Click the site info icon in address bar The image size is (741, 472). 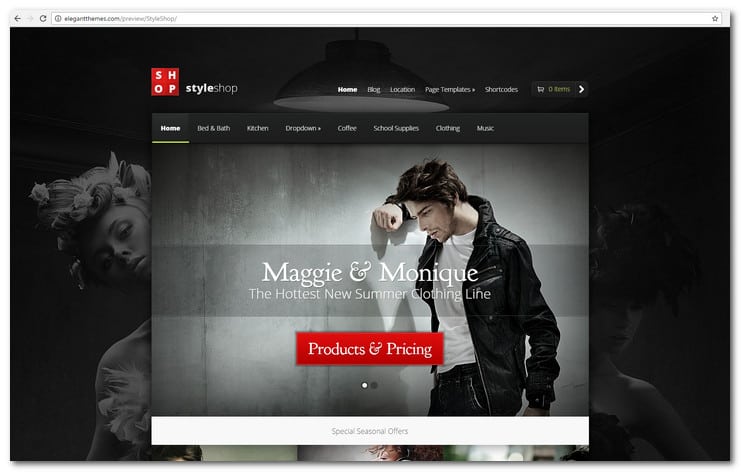(58, 18)
